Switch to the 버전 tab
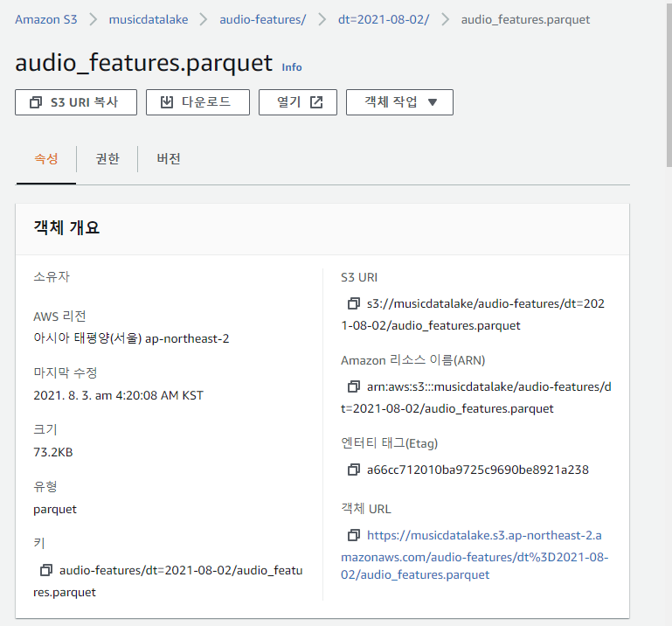 (x=169, y=159)
